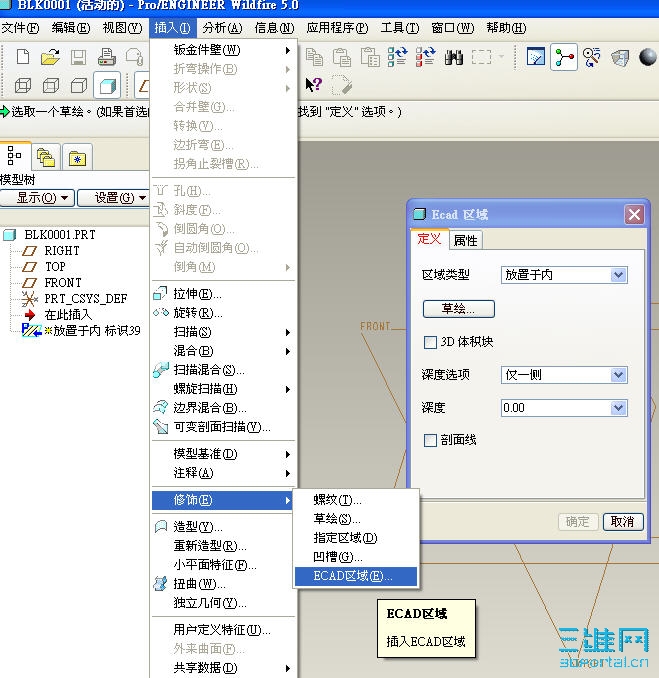Select FRONT plane in model tree
The width and height of the screenshot is (659, 678).
click(62, 283)
